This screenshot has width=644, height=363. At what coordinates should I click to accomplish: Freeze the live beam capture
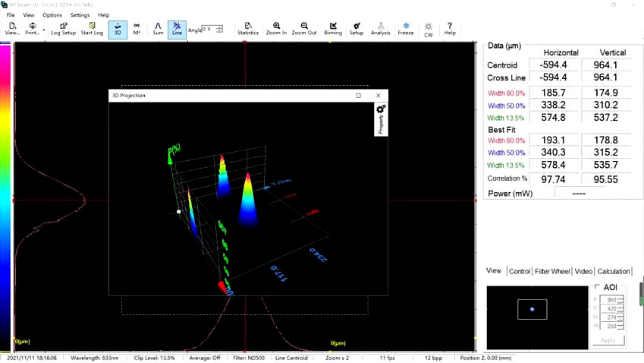click(x=406, y=29)
